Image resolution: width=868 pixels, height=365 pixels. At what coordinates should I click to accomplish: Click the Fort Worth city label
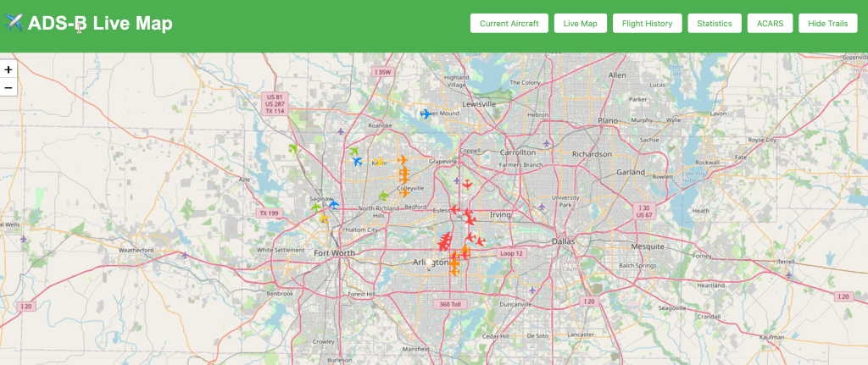[334, 252]
